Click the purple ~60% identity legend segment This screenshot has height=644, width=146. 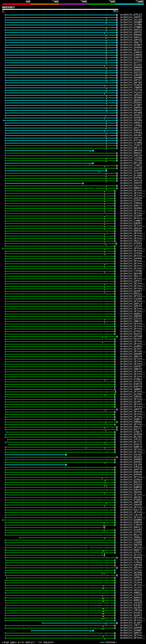73,4
